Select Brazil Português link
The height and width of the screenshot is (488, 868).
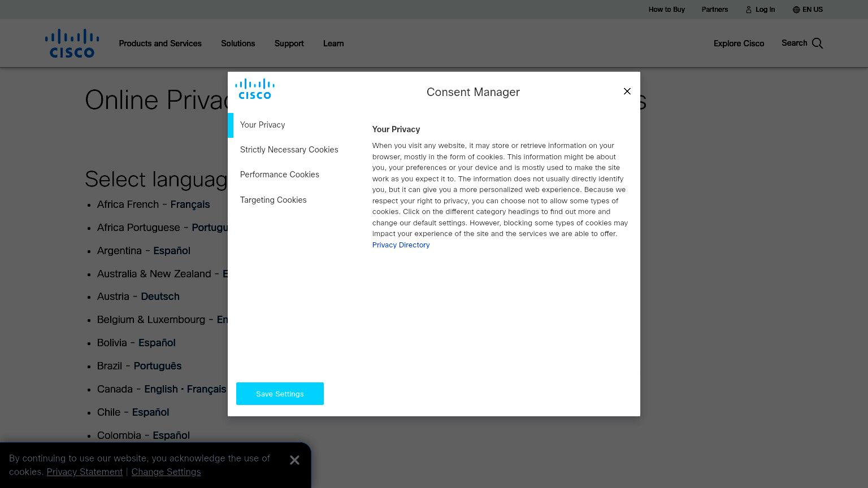coord(158,366)
